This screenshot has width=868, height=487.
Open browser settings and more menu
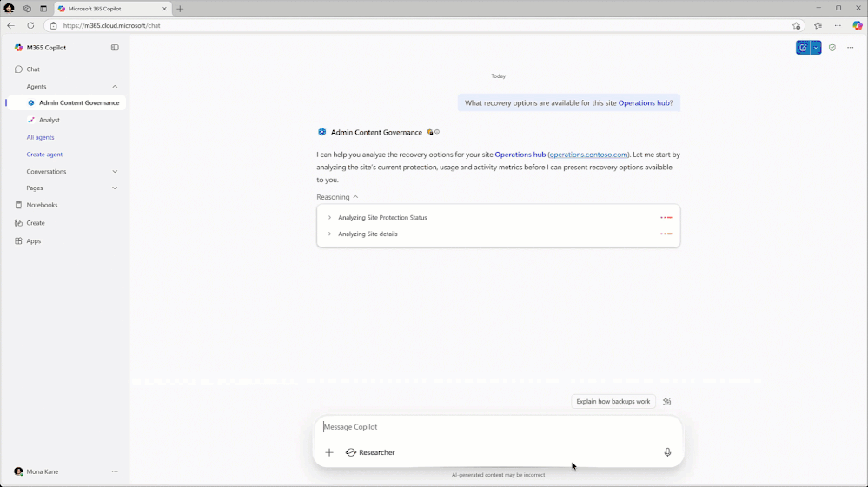tap(838, 25)
